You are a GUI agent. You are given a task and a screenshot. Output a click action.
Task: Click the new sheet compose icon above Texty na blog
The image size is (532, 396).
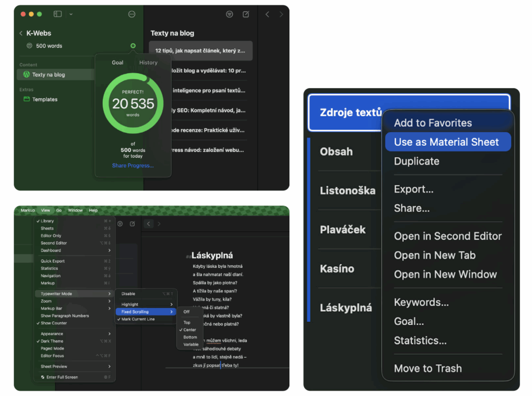[246, 14]
